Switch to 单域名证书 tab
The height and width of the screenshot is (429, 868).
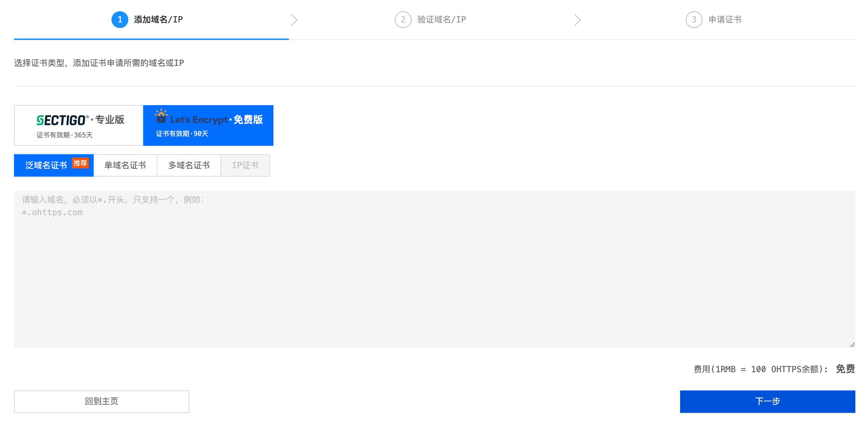tap(125, 165)
